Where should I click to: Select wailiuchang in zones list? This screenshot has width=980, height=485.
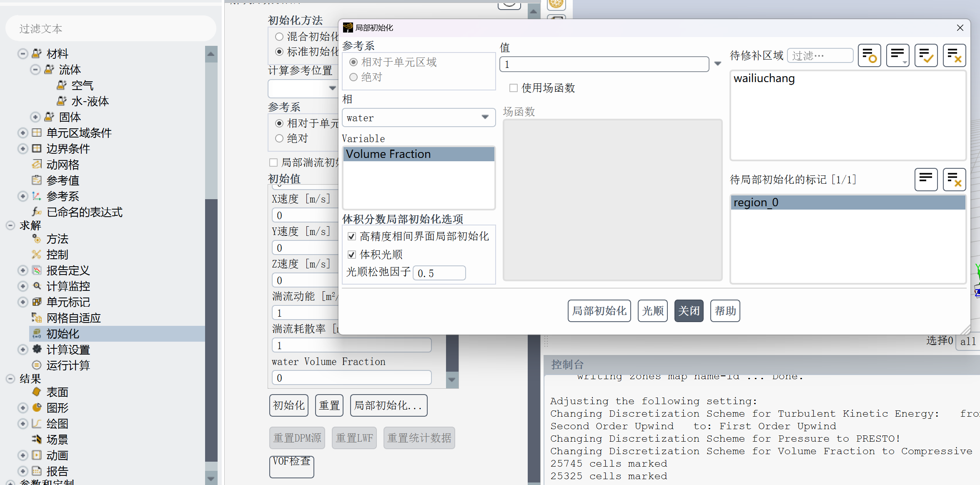click(848, 78)
